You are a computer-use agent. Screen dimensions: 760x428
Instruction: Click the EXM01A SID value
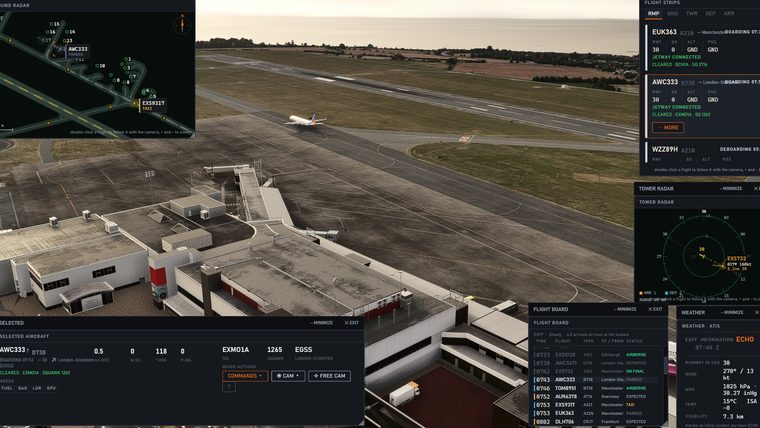click(x=236, y=349)
